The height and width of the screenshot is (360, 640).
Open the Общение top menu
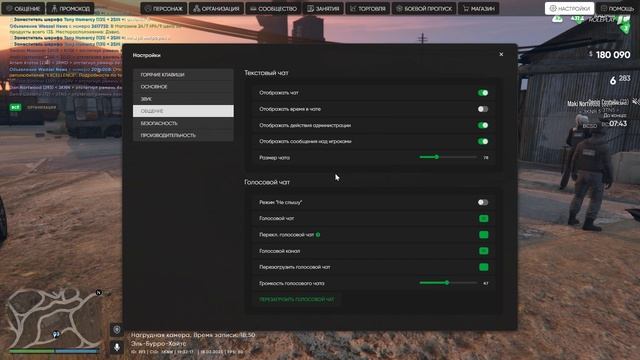tap(23, 8)
